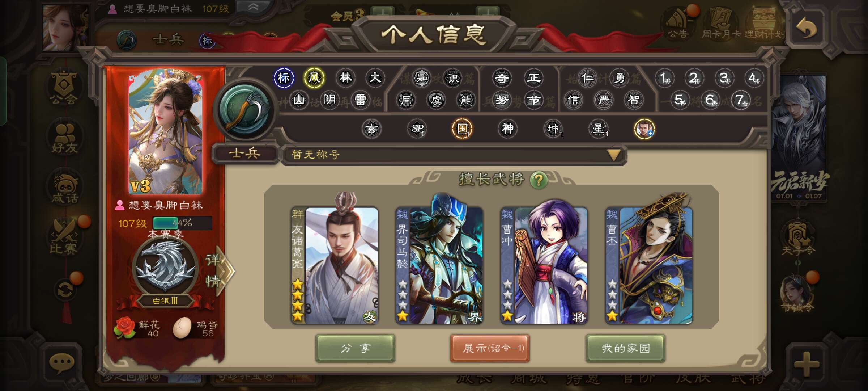Toggle the 标 standard pack badge

(284, 77)
